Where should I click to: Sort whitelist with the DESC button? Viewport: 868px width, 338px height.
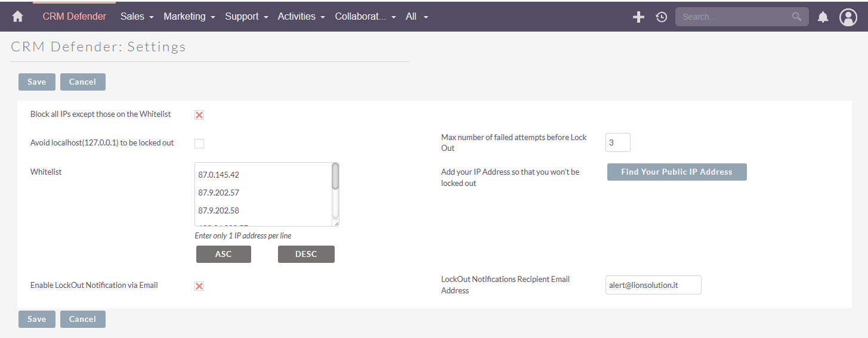click(306, 254)
